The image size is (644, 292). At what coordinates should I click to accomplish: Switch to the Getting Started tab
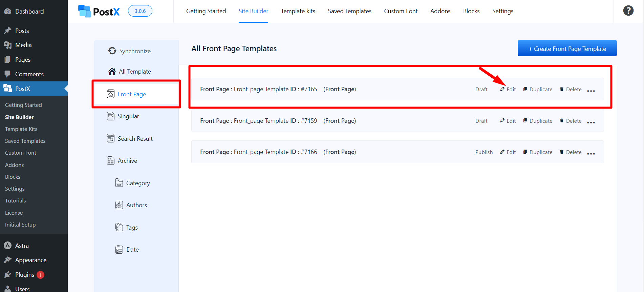coord(206,11)
